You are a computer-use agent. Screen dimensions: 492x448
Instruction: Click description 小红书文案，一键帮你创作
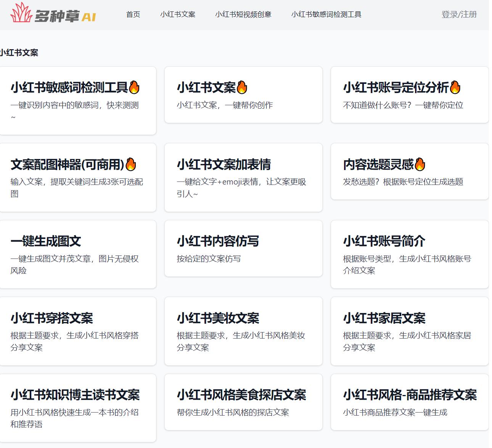225,105
